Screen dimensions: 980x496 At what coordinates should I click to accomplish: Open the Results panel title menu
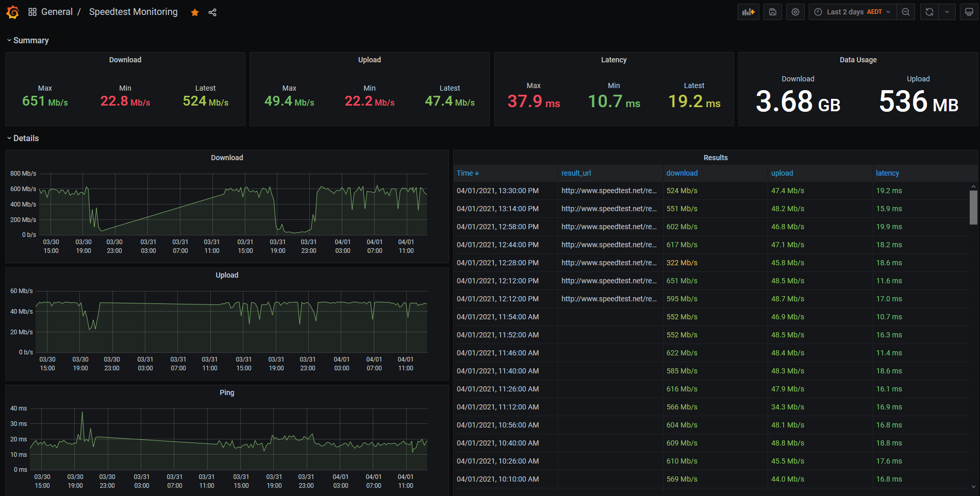tap(716, 158)
